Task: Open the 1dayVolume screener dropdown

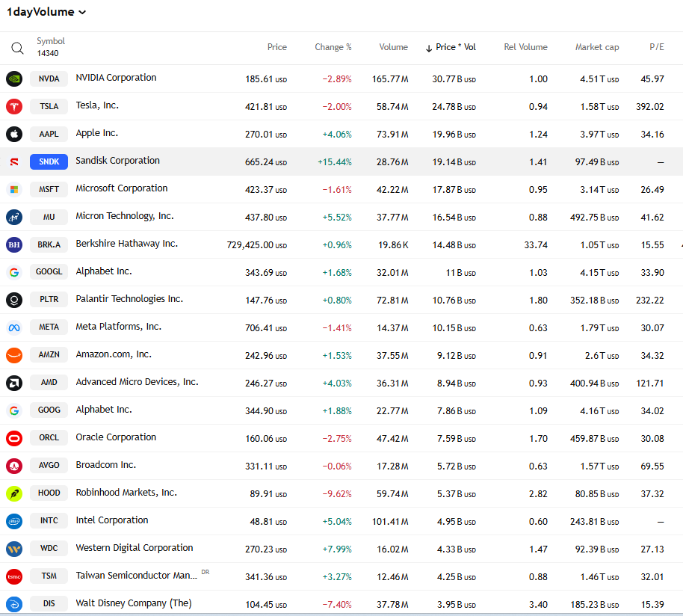Action: 46,12
